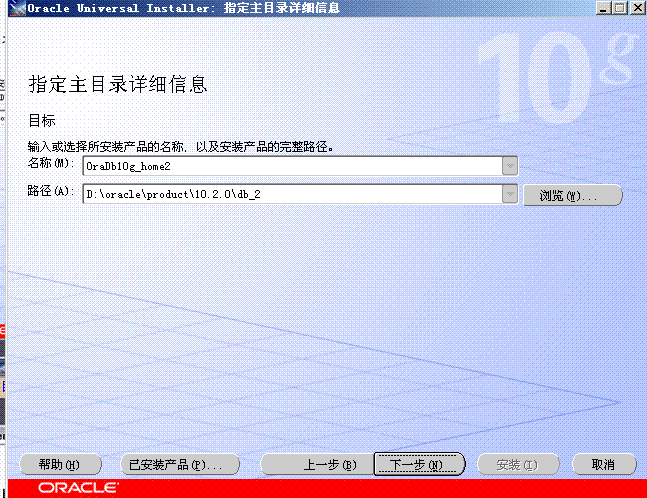The height and width of the screenshot is (498, 647).
Task: Click the 目标 section label
Action: [42, 121]
